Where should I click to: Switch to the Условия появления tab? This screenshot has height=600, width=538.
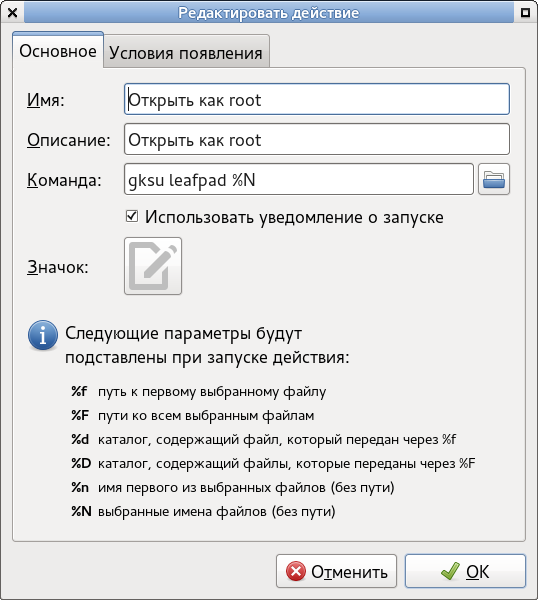[x=186, y=51]
